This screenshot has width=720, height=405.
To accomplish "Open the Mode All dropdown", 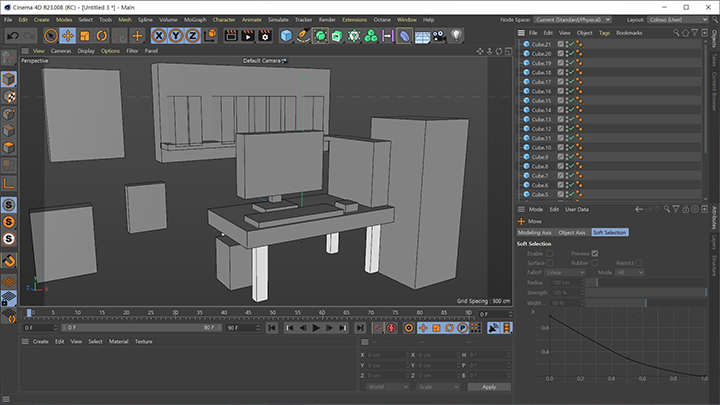I will click(630, 272).
